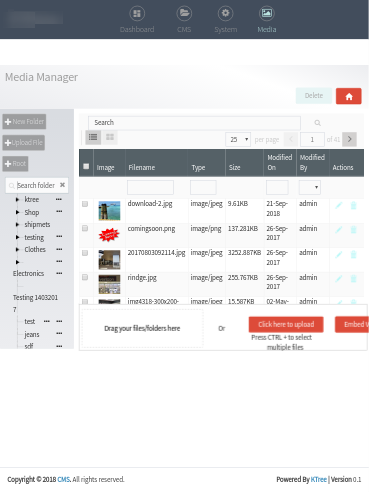Screen dimensions: 369x492
Task: Switch to list view layout
Action: [93, 137]
